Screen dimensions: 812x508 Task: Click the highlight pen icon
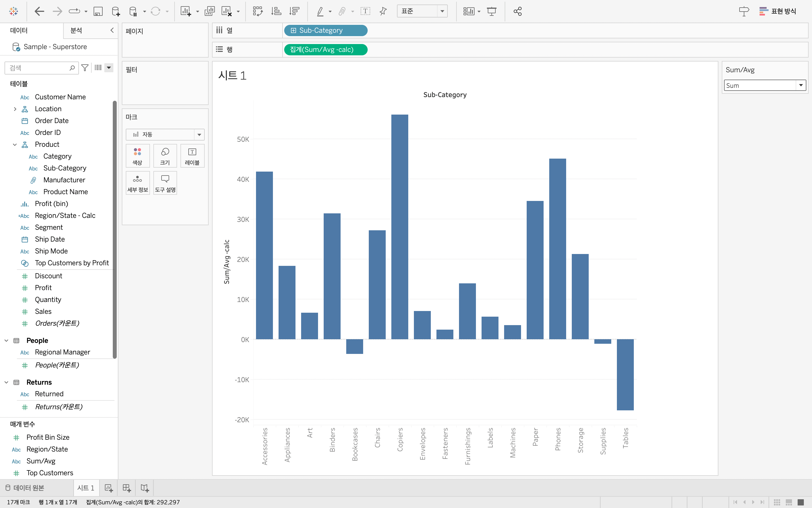[321, 11]
